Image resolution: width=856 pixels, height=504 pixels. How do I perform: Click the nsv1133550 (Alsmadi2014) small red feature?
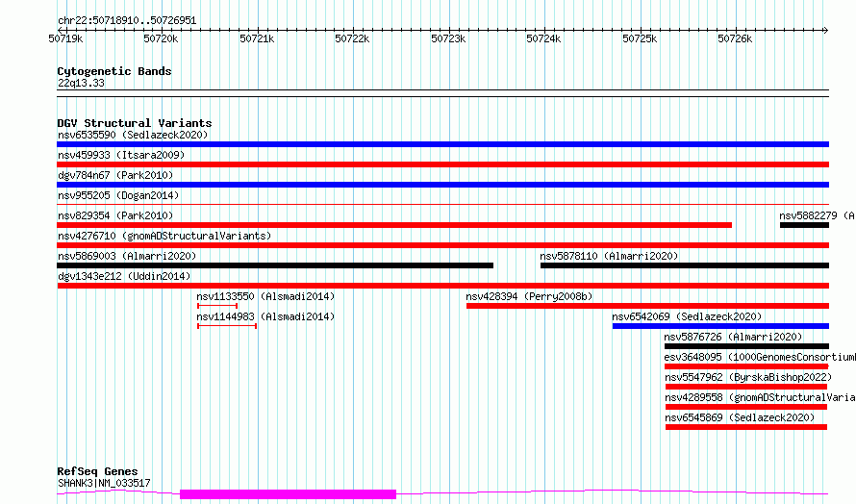point(217,306)
